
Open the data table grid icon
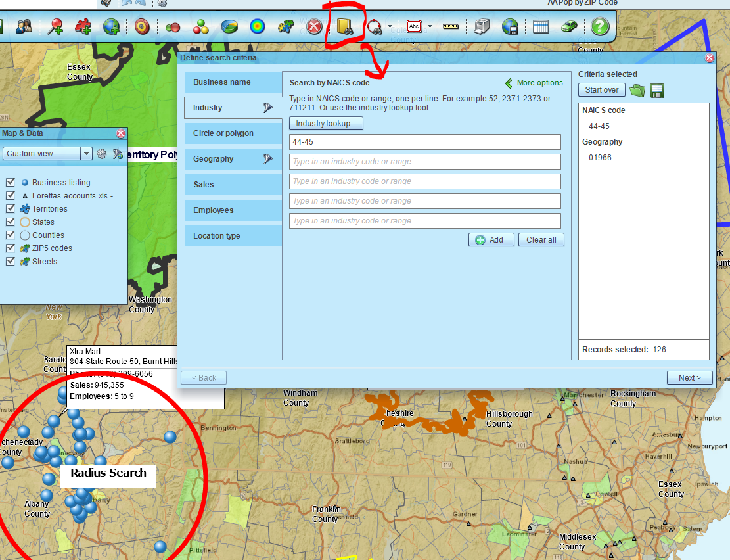click(541, 26)
